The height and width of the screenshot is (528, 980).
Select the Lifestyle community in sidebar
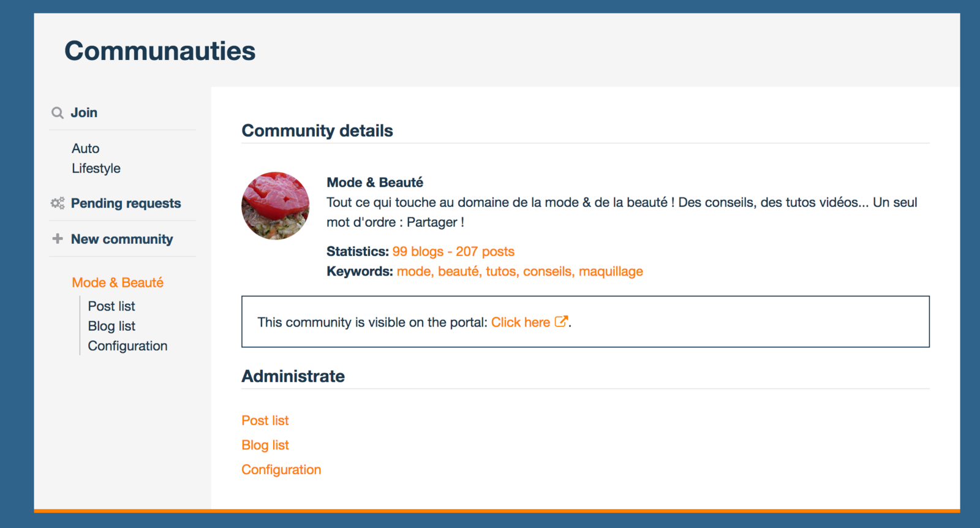point(96,168)
